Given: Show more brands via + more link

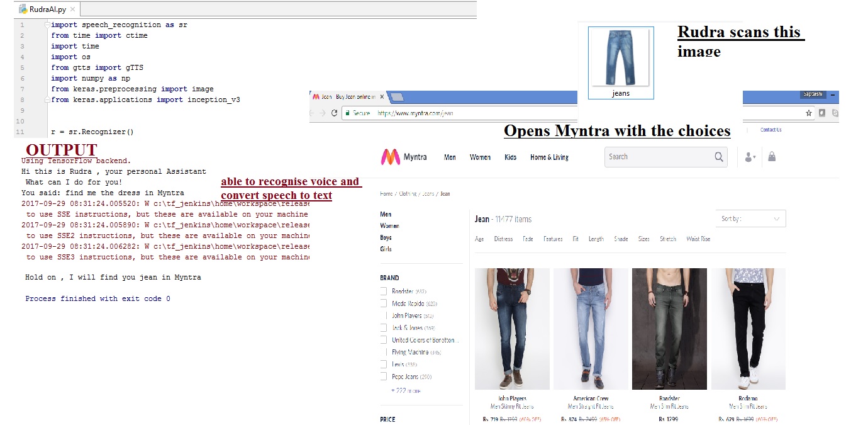Looking at the screenshot, I should [406, 390].
